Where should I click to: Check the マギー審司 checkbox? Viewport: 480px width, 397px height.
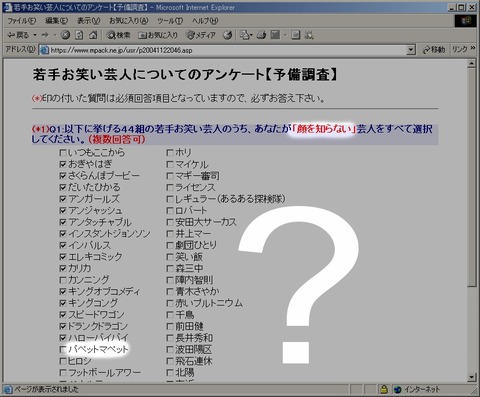click(x=170, y=176)
